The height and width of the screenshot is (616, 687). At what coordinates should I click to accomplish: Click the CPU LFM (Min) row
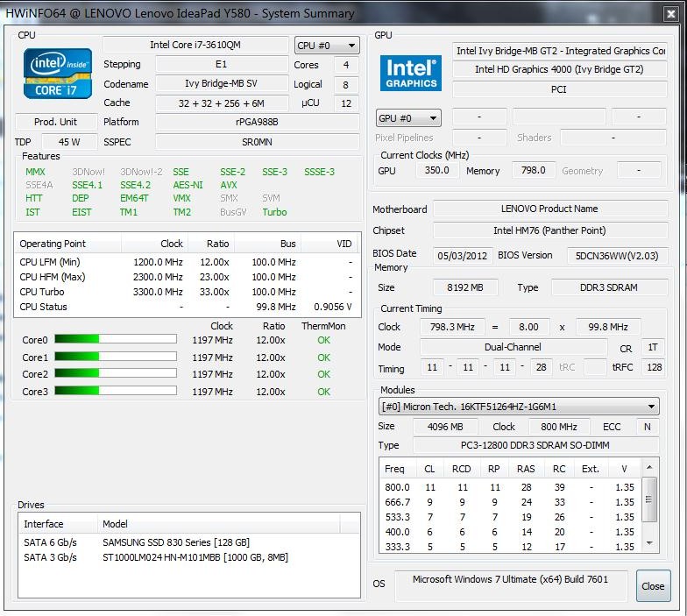pyautogui.click(x=186, y=262)
